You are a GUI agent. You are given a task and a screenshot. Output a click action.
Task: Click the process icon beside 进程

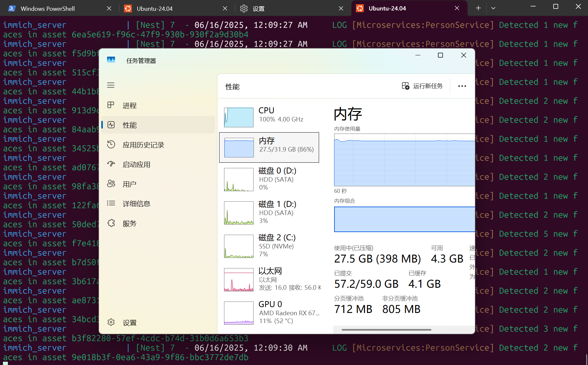[x=111, y=105]
